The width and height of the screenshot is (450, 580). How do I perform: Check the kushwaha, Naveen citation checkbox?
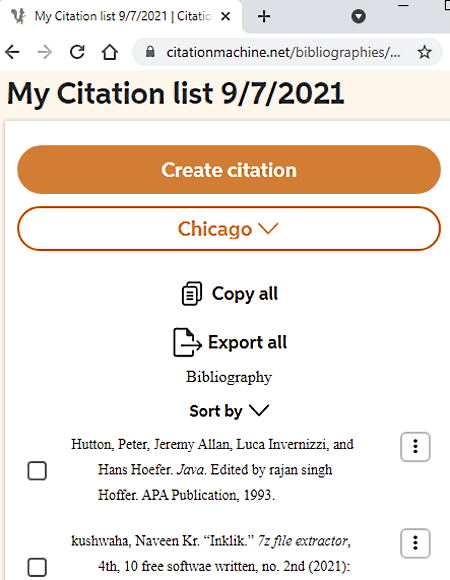[37, 567]
